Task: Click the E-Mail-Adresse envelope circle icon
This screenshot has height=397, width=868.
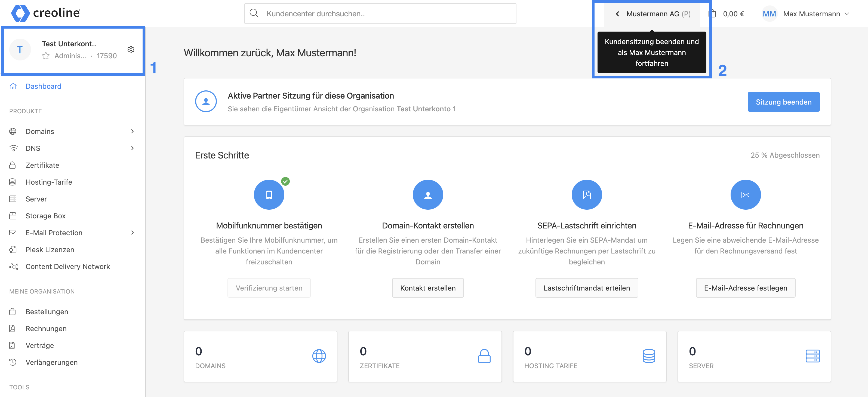Action: (x=745, y=195)
